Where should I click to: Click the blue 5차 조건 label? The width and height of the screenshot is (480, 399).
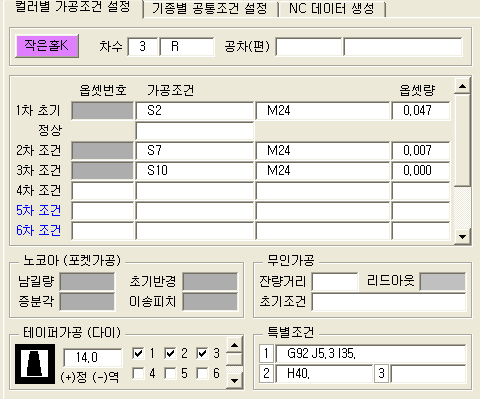tap(39, 211)
